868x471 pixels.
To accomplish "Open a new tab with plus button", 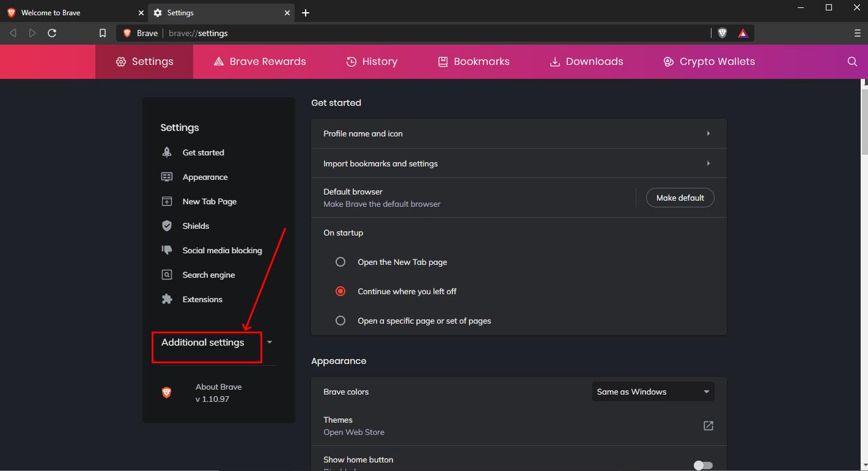I will coord(306,13).
